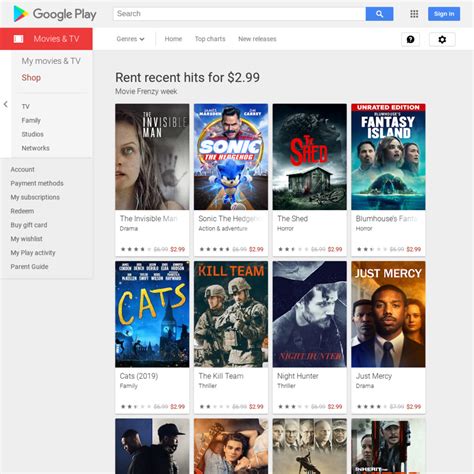
Task: Open the New releases tab
Action: (x=257, y=39)
